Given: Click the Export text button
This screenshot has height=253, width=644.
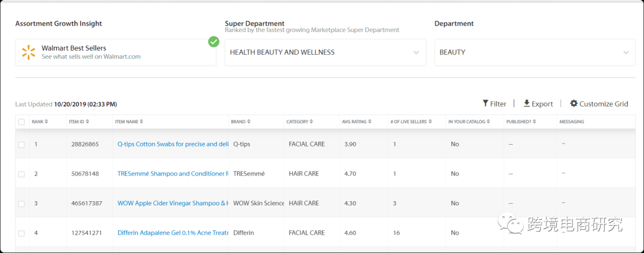Looking at the screenshot, I should 542,104.
